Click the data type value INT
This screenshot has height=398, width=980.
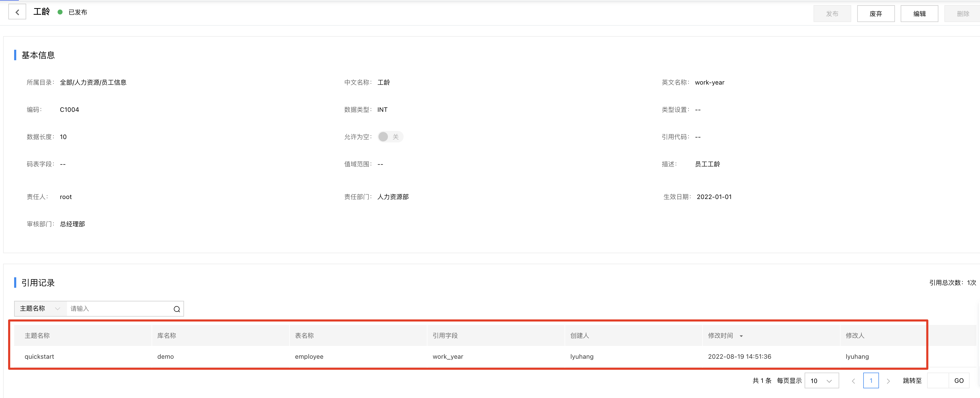click(x=382, y=110)
